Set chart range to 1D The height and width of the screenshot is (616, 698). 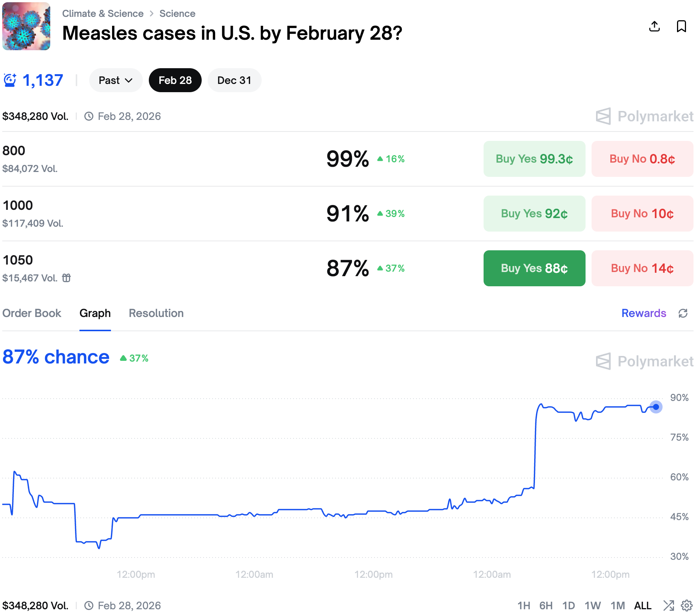tap(568, 606)
